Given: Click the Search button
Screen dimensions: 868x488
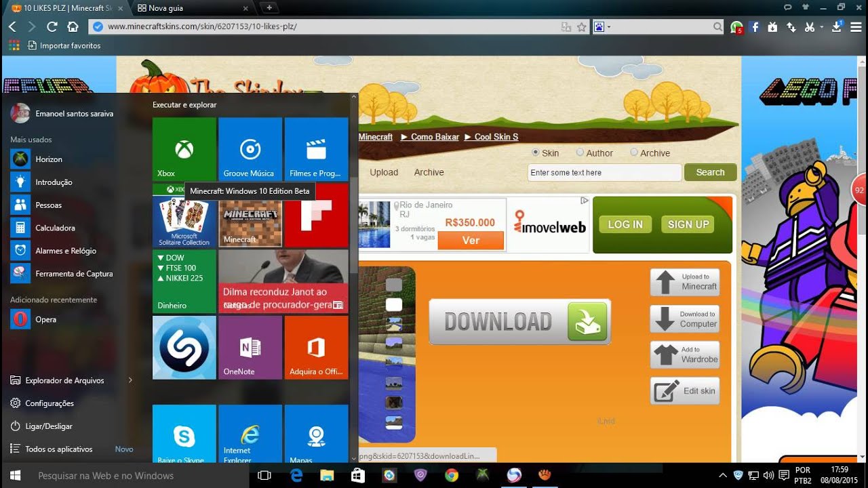Looking at the screenshot, I should pos(710,172).
